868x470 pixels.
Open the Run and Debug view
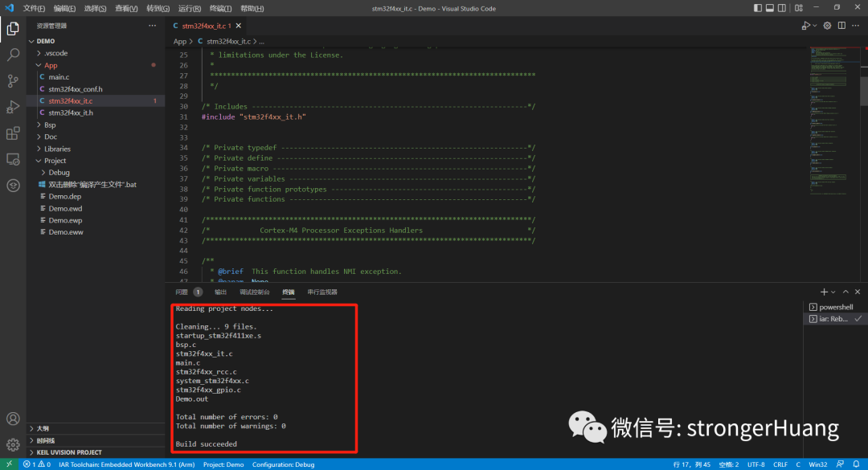pos(13,107)
